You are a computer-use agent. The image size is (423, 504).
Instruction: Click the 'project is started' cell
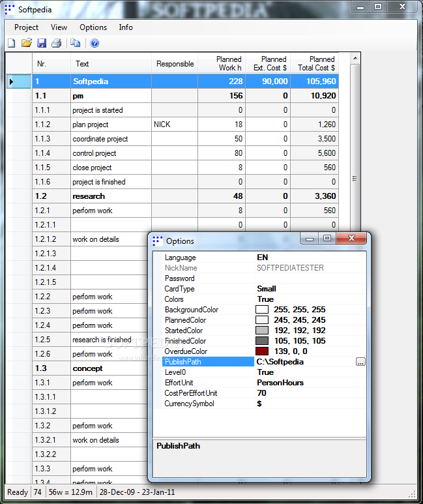click(111, 110)
